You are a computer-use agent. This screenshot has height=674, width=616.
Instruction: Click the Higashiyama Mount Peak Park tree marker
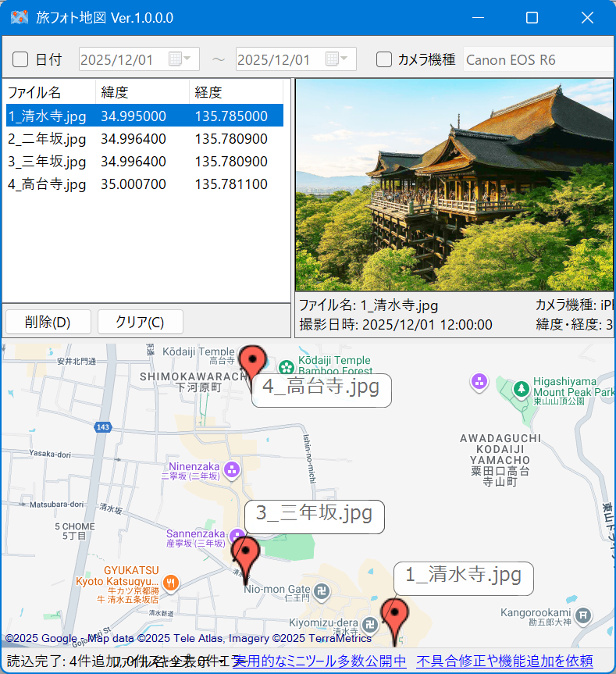521,390
